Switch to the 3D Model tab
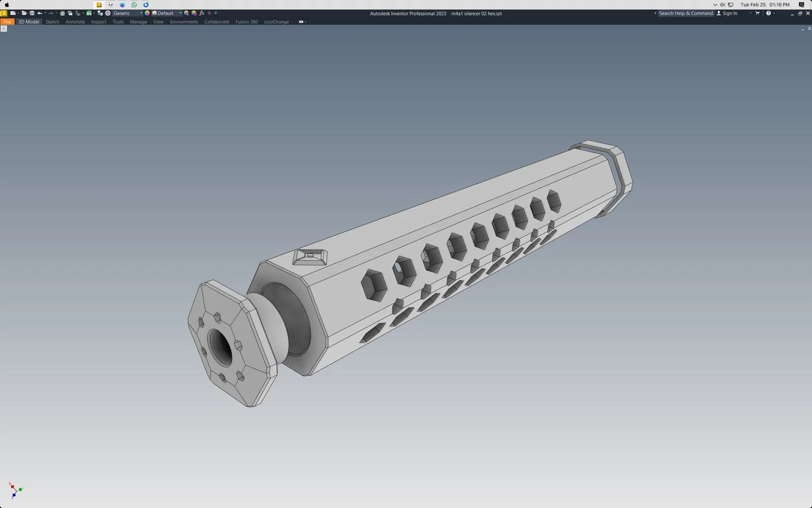This screenshot has height=508, width=812. click(28, 22)
